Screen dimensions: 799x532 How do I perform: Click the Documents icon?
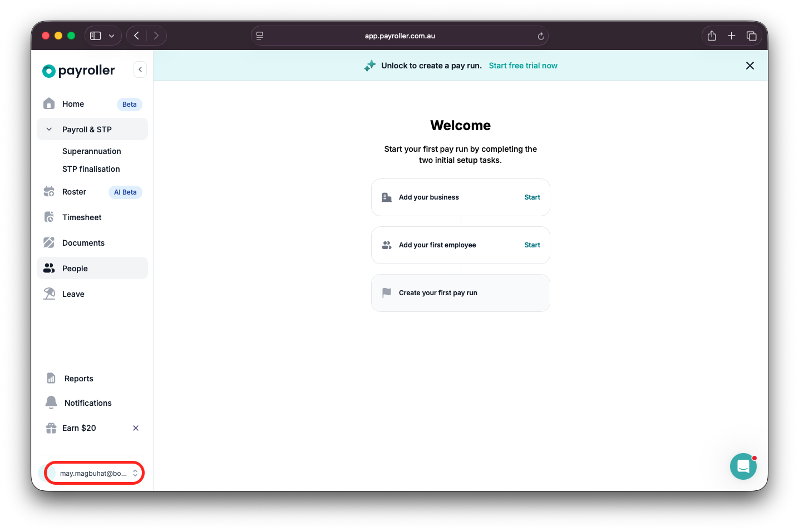click(49, 243)
